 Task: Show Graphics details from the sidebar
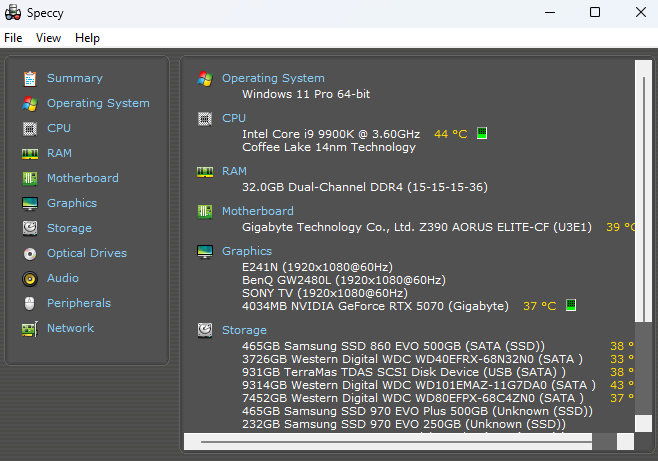point(72,203)
